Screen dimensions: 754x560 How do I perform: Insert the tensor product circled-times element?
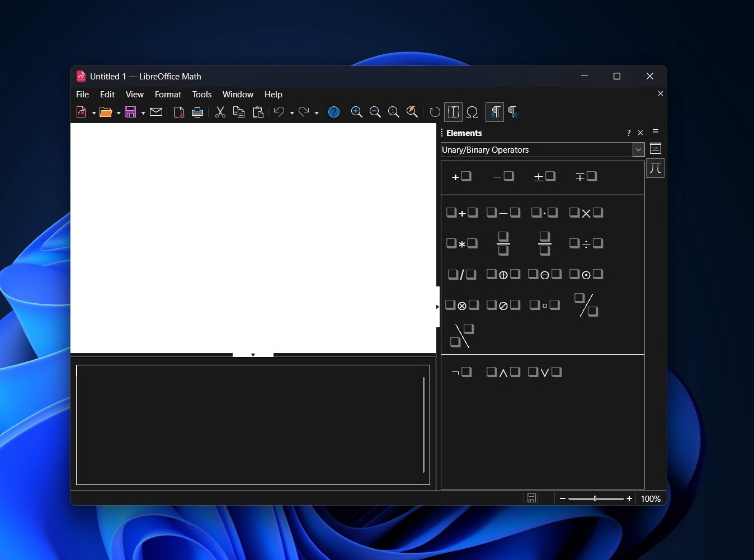(x=461, y=305)
